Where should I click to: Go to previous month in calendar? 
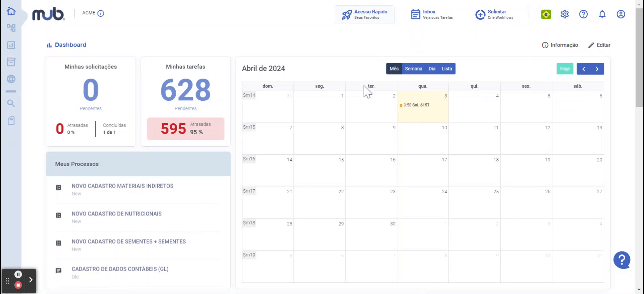click(x=584, y=69)
